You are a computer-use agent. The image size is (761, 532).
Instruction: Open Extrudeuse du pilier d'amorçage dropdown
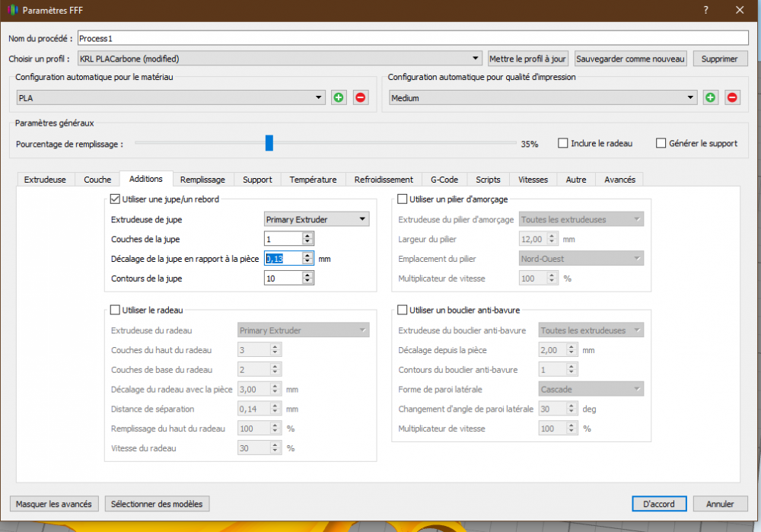tap(581, 219)
